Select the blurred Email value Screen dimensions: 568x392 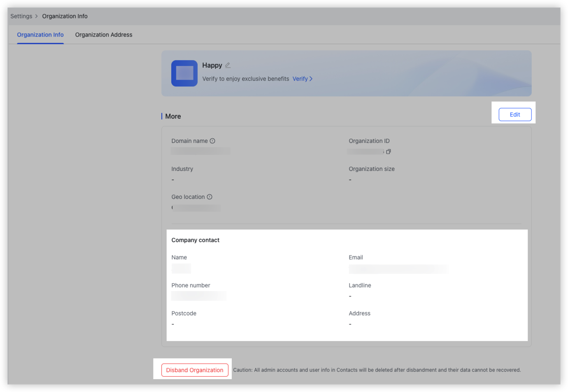[398, 269]
